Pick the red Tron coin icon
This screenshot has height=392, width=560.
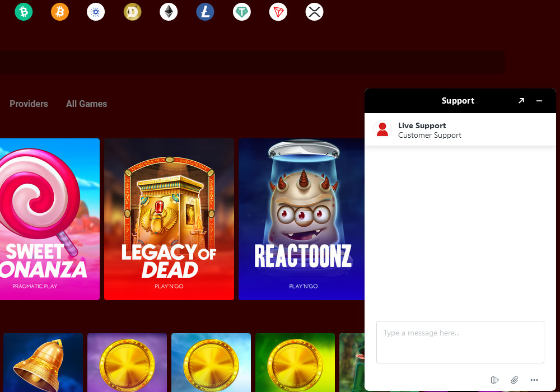point(278,12)
